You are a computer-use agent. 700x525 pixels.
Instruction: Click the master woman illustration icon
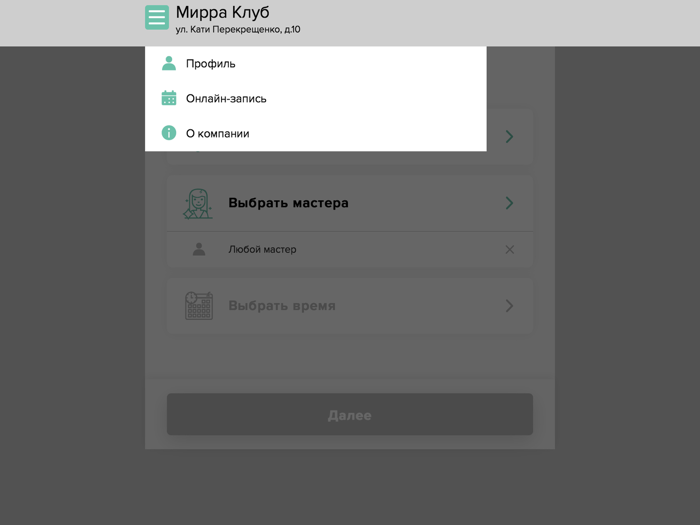(x=198, y=204)
